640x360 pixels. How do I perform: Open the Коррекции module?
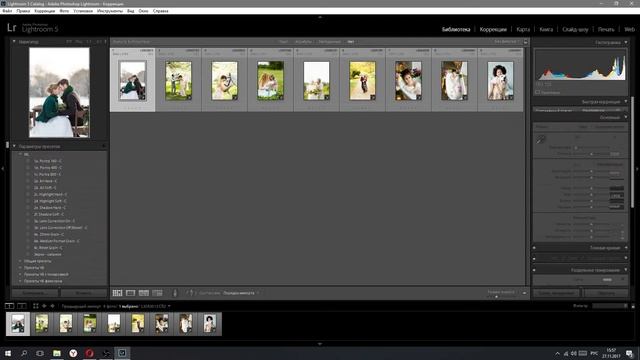[493, 29]
